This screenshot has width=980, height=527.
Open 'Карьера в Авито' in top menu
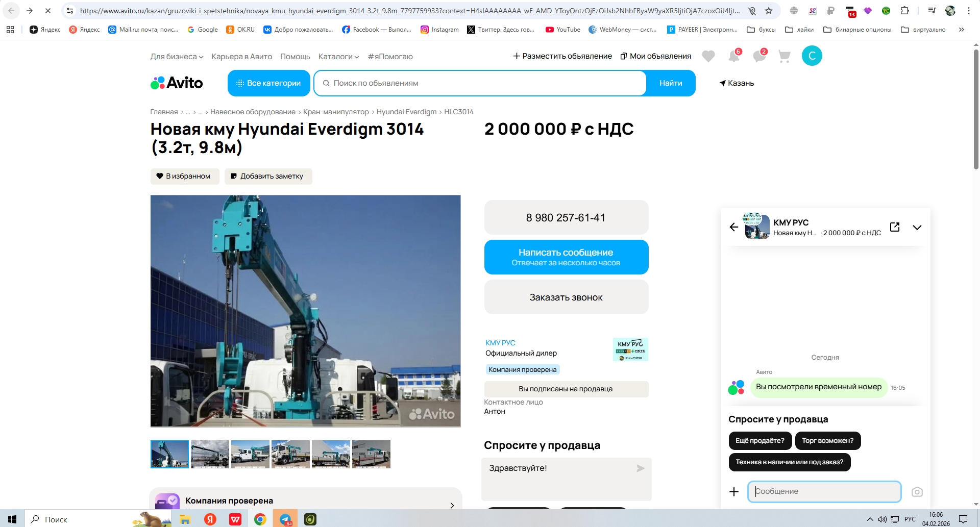[242, 57]
